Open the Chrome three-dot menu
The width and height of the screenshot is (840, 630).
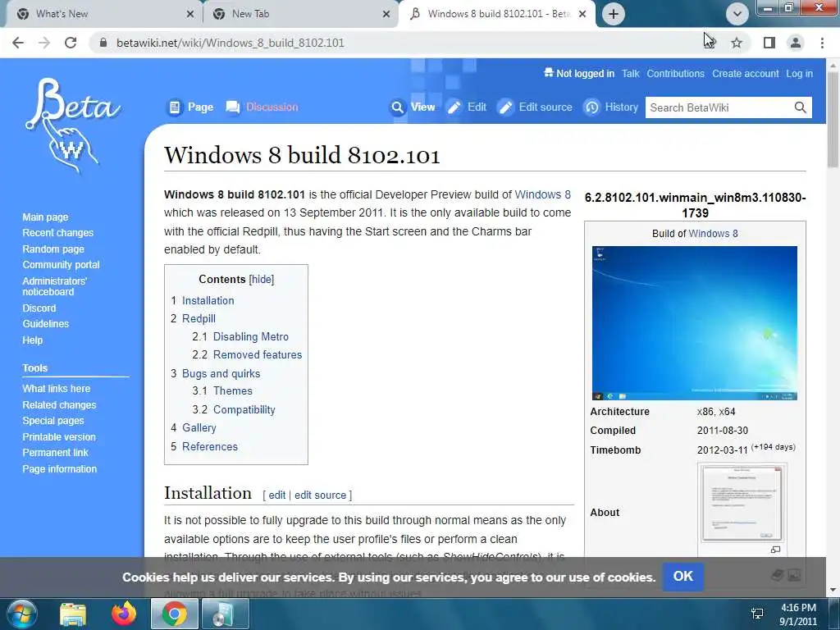822,43
